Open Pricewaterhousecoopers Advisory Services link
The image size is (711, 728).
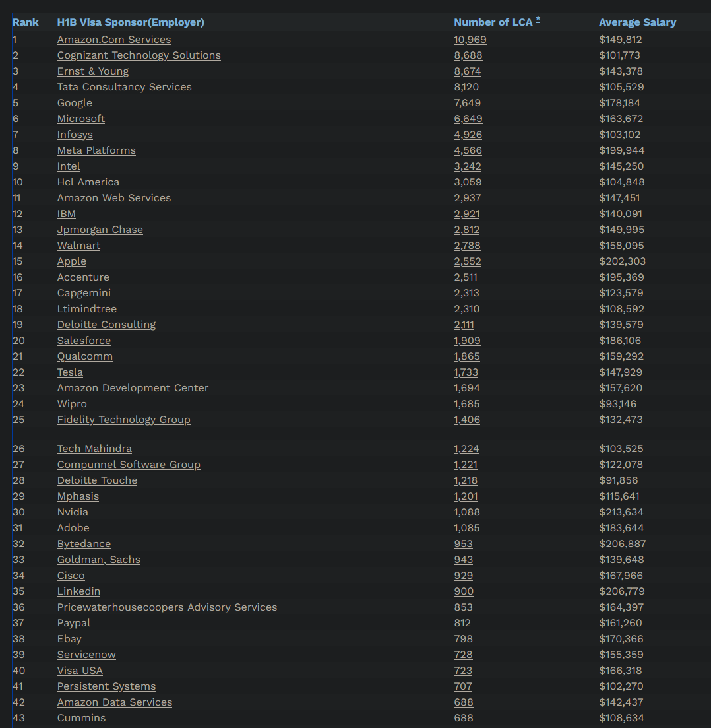pyautogui.click(x=167, y=607)
